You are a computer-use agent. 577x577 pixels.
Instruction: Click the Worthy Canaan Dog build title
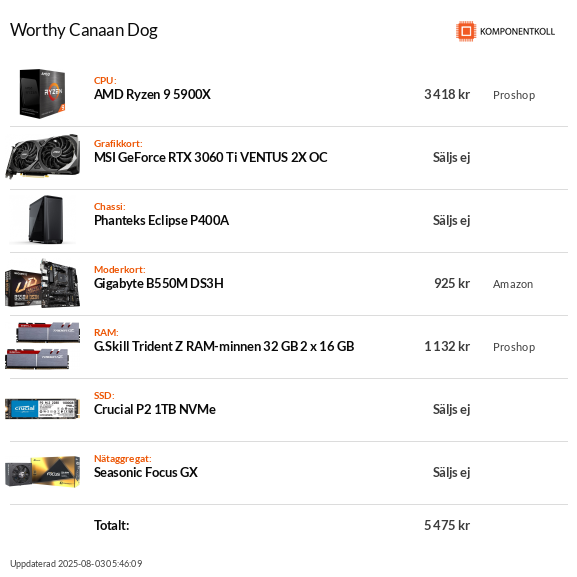pos(84,30)
